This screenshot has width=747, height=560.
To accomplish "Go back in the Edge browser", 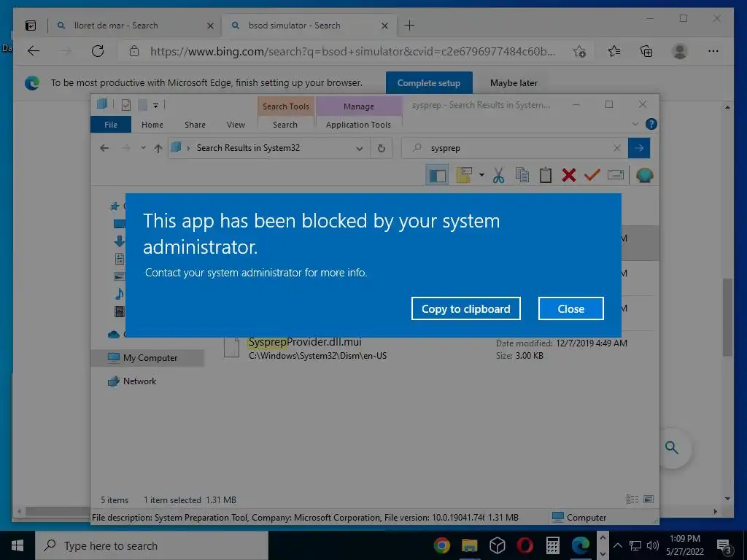I will pos(34,51).
